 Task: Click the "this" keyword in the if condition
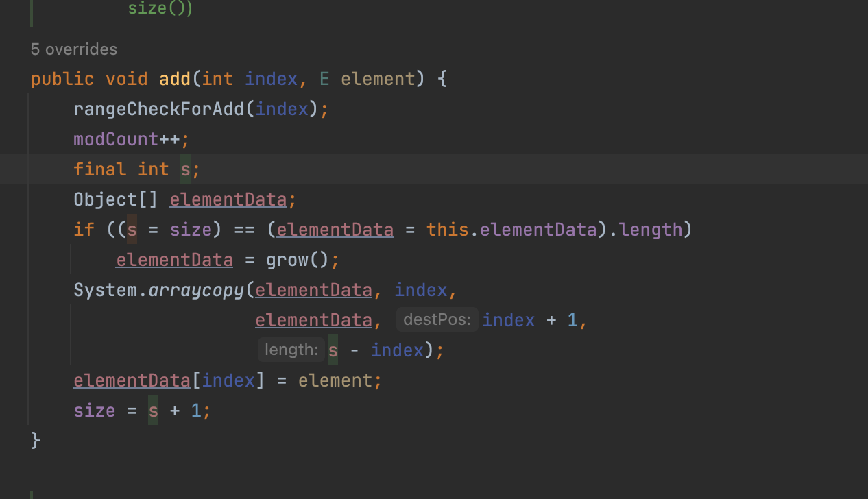click(447, 230)
